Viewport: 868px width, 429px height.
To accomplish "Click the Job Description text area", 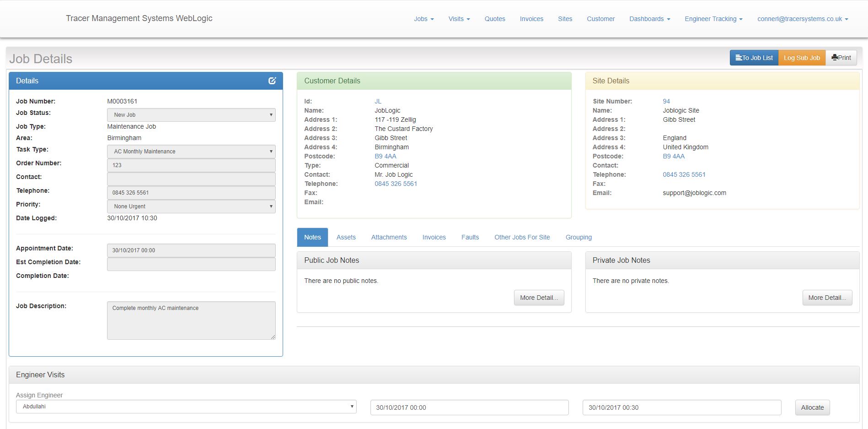I will point(191,320).
